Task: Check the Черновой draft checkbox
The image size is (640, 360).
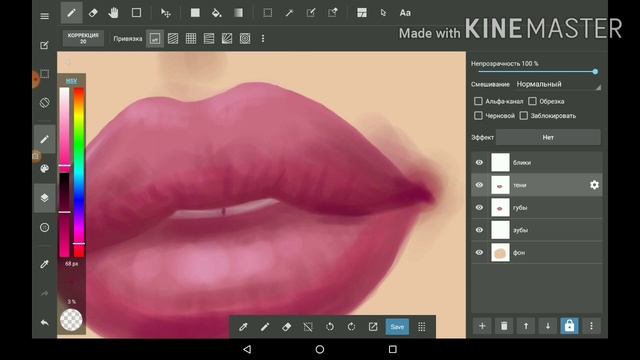Action: point(478,116)
